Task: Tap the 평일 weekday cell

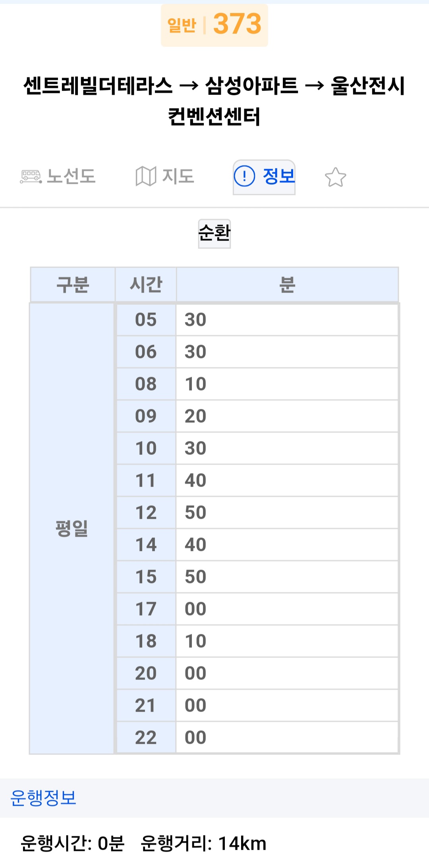Action: (x=72, y=528)
